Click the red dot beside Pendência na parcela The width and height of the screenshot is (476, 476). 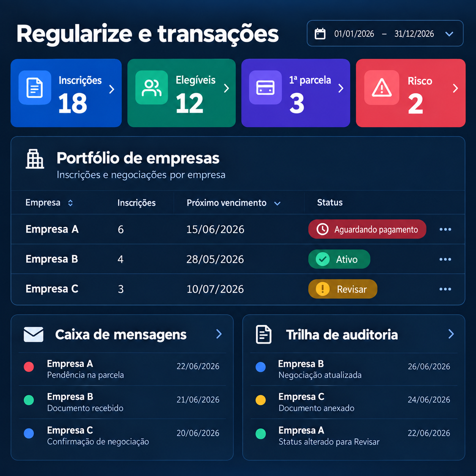(x=29, y=367)
